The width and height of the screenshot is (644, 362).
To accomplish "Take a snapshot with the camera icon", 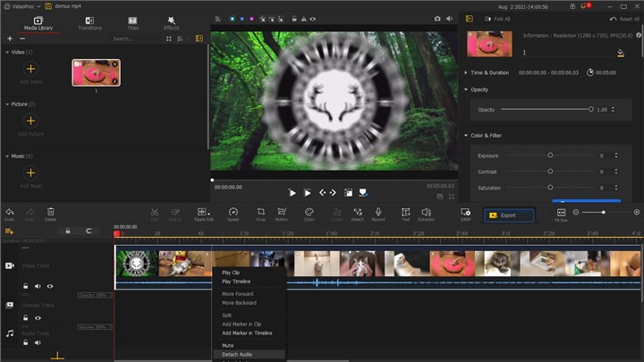I will pyautogui.click(x=437, y=18).
